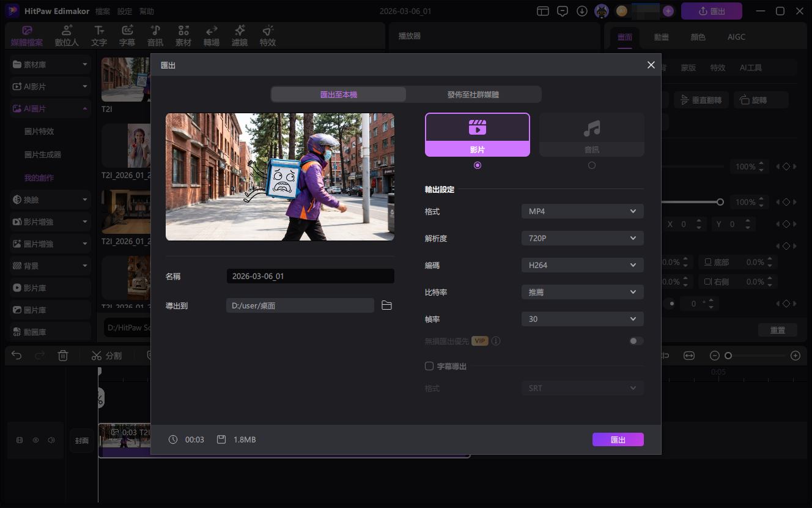Select the 音訊 audio export type card

(x=591, y=135)
